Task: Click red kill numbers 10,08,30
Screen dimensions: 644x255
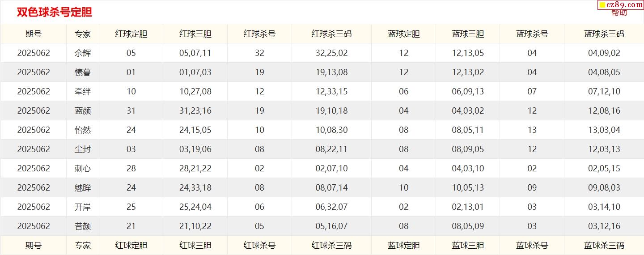Action: [331, 130]
